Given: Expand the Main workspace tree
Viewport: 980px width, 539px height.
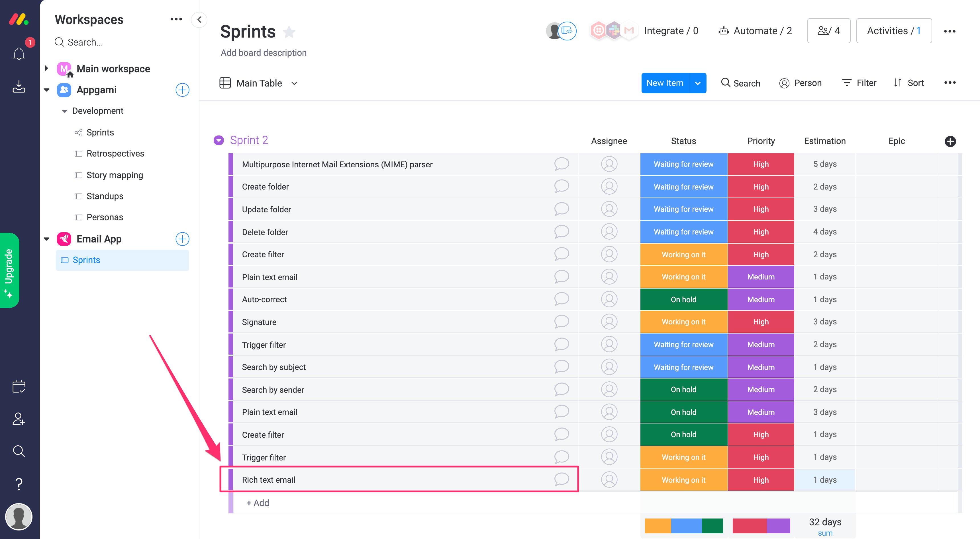Looking at the screenshot, I should tap(46, 68).
